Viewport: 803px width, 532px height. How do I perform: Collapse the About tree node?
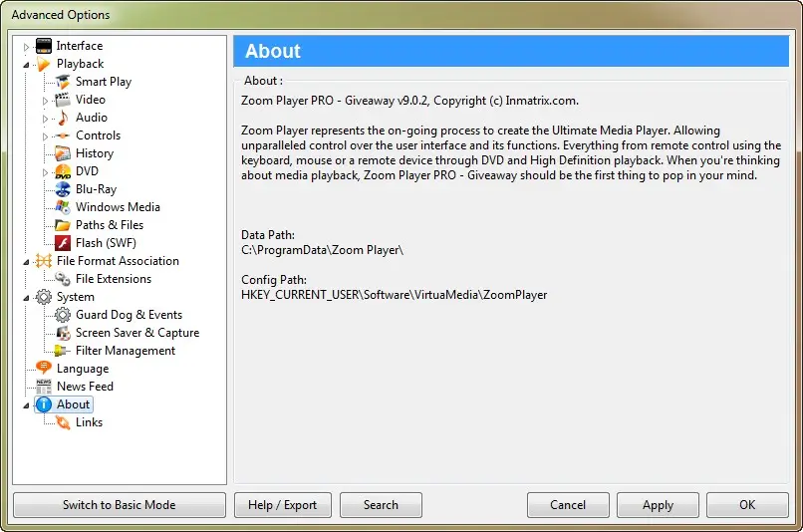(x=26, y=405)
